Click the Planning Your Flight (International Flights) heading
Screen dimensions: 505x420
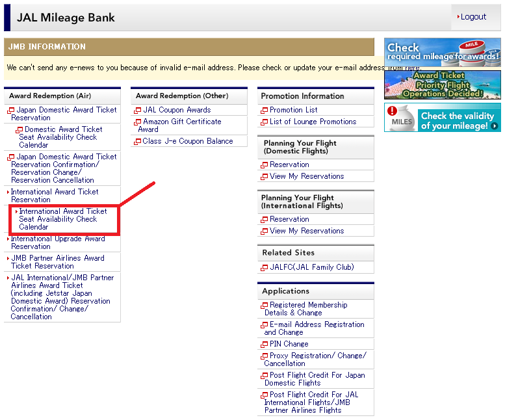click(302, 202)
